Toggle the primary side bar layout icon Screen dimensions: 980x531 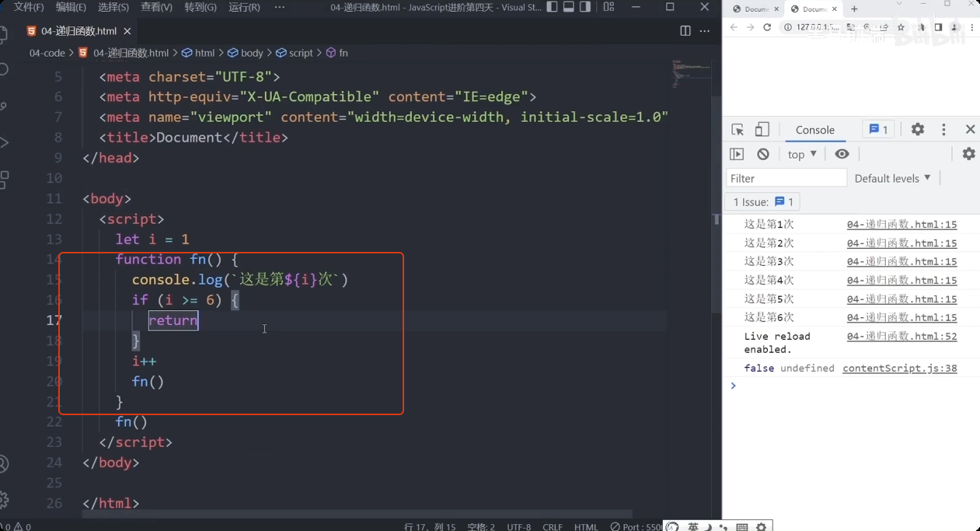(552, 7)
